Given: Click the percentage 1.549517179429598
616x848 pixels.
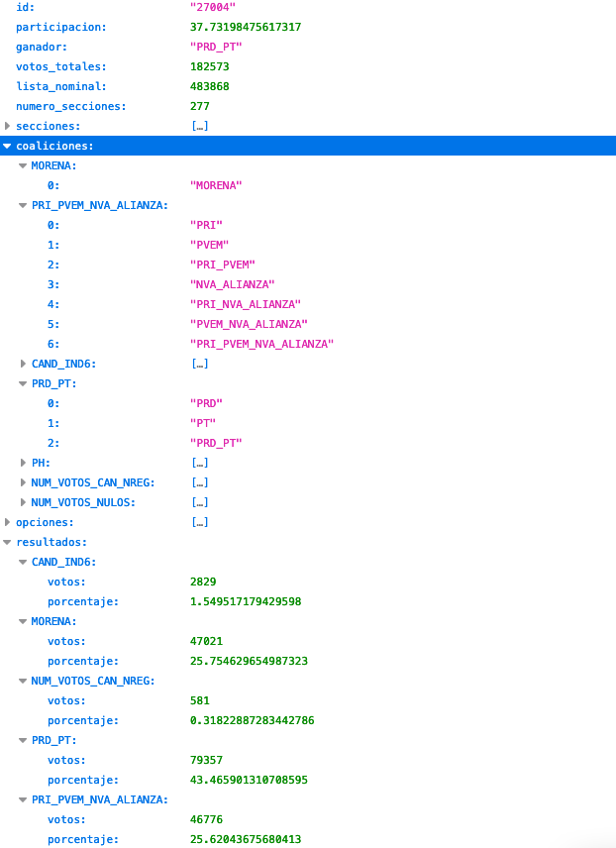Looking at the screenshot, I should 246,602.
